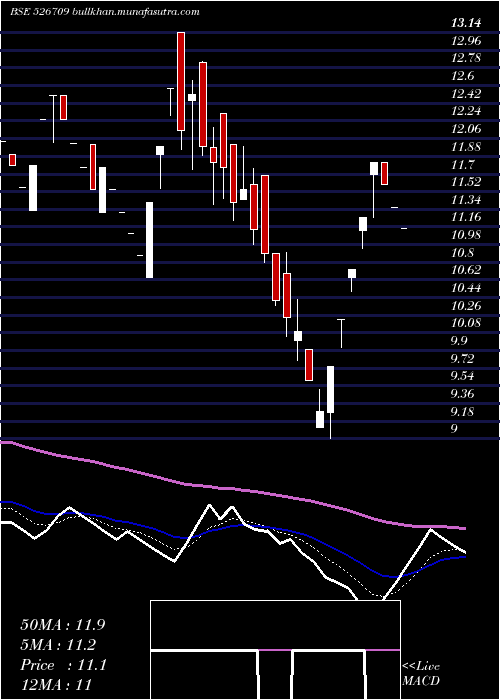
Task: Click the 13.14 price axis label
Action: click(466, 24)
